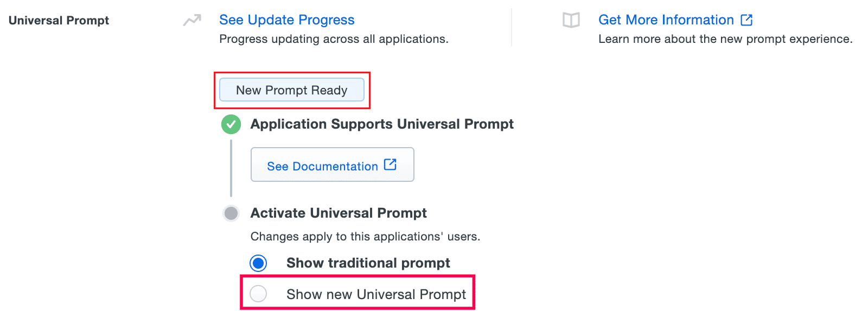Click the Universal Prompt section label
Viewport: 868px width, 311px height.
pos(59,21)
